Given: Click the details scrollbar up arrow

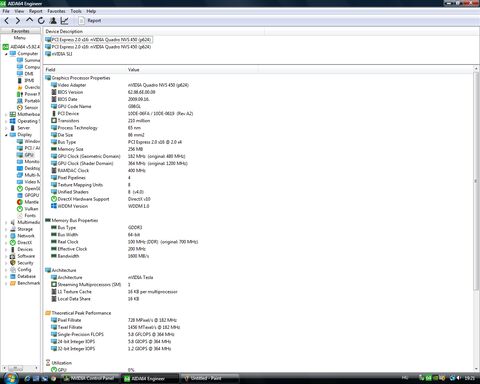Looking at the screenshot, I should tap(476, 69).
